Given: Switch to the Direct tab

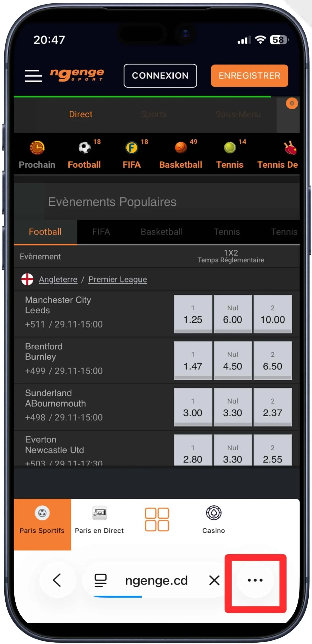Looking at the screenshot, I should coord(81,114).
